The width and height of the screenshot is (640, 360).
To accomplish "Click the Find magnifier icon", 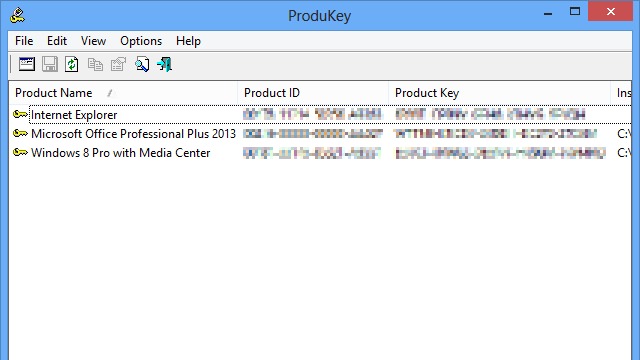I will coord(142,64).
